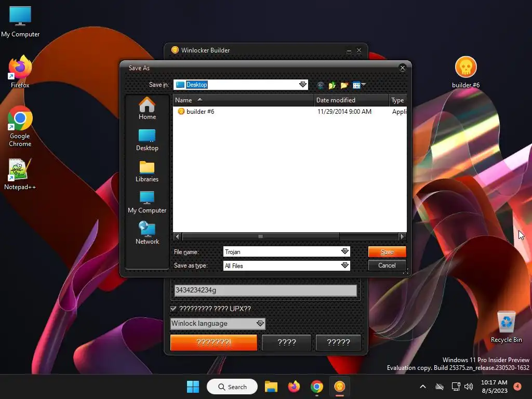The image size is (532, 399).
Task: Switch to Winlocker Builder taskbar icon
Action: click(x=339, y=387)
